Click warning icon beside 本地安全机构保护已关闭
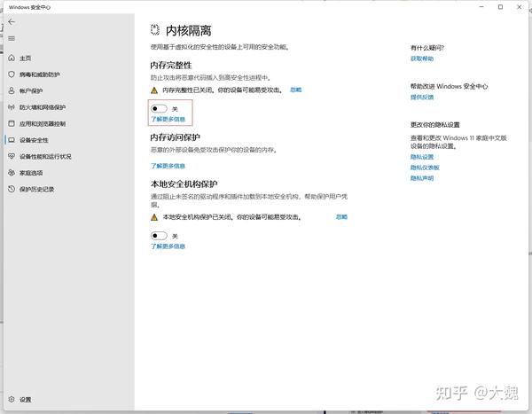This screenshot has width=532, height=414. [x=154, y=217]
